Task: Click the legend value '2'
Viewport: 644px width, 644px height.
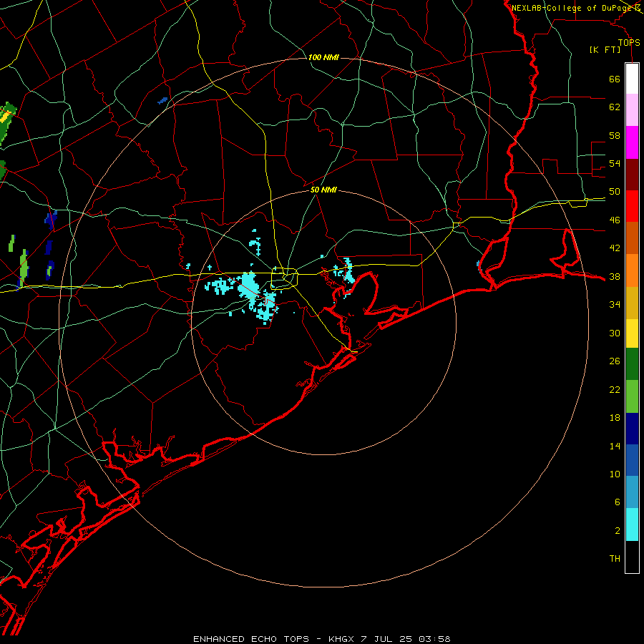Action: click(618, 531)
